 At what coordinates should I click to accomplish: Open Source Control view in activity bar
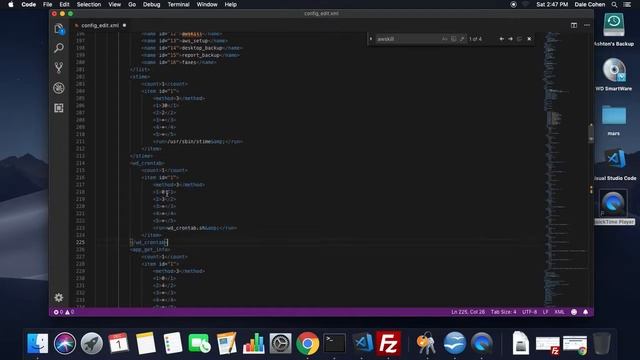click(59, 68)
